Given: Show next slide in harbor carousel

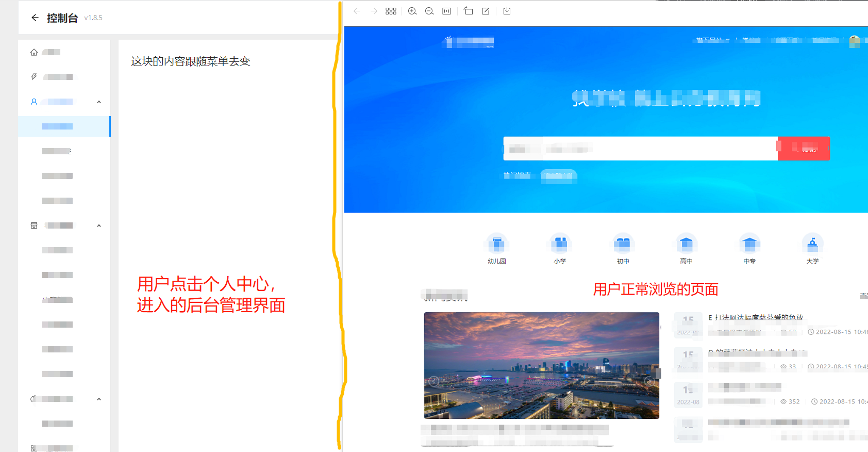Looking at the screenshot, I should point(649,381).
